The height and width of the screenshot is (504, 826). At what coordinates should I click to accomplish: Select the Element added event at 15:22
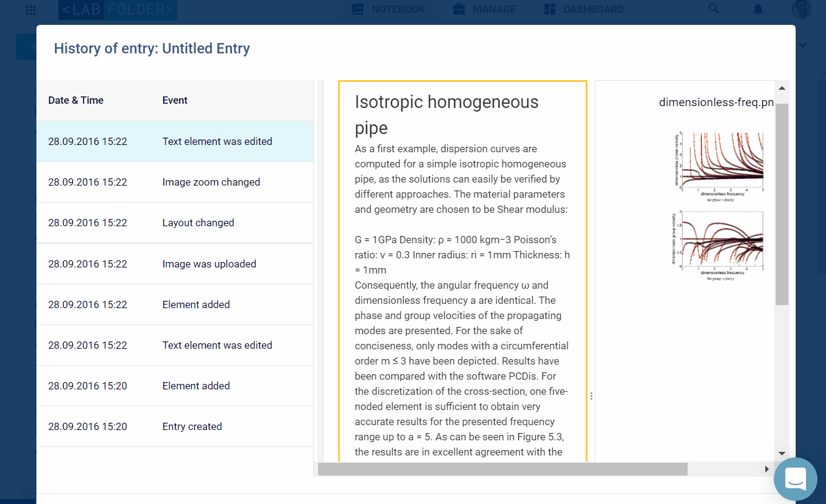tap(175, 304)
